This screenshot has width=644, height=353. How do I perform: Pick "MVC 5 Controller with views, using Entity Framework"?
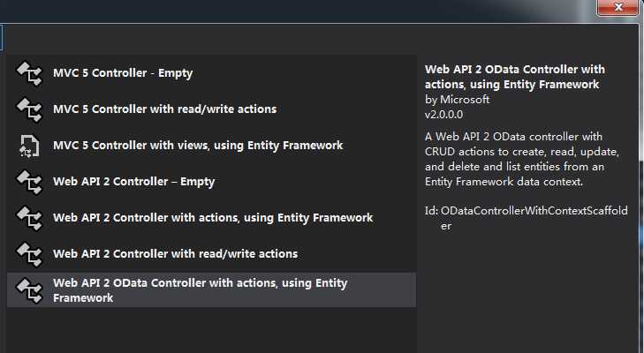point(198,146)
